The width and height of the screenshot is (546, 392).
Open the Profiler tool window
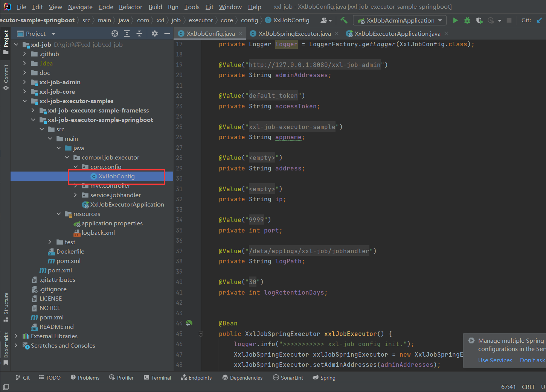pos(121,377)
